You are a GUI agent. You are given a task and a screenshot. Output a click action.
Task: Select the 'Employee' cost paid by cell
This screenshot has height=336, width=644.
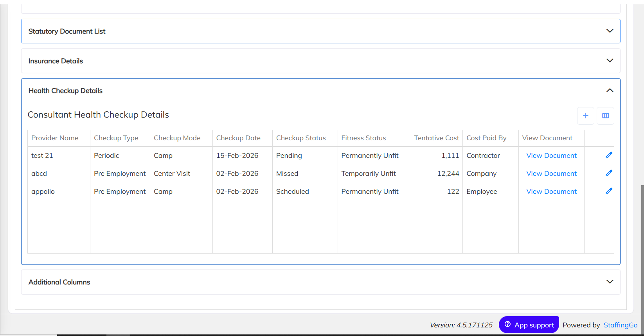(491, 191)
